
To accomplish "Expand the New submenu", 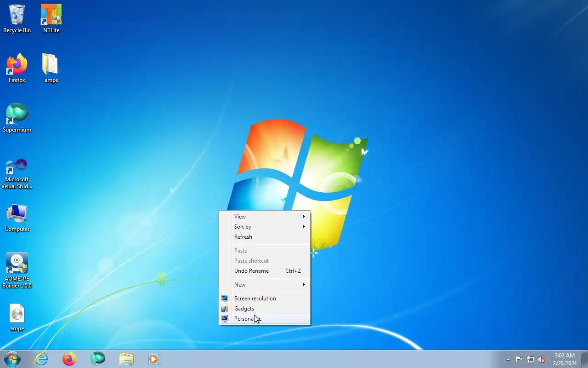I will click(264, 285).
